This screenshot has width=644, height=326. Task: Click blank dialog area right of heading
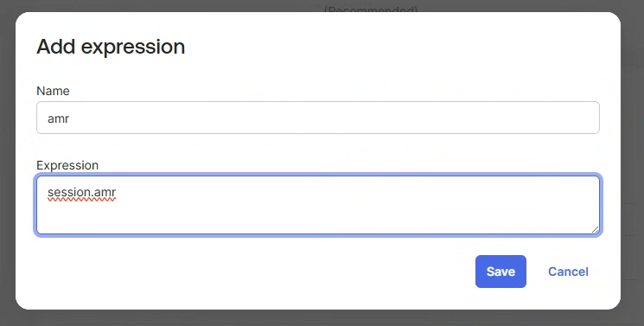tap(390, 46)
